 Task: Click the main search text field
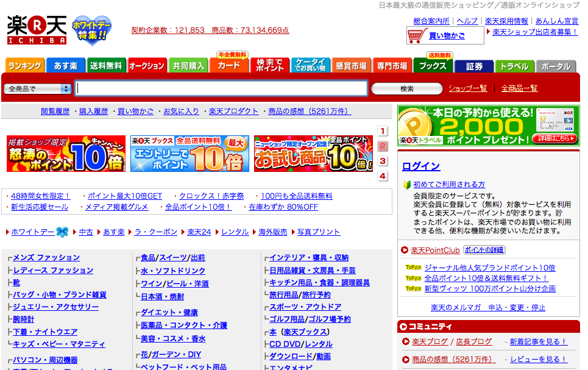tap(221, 88)
